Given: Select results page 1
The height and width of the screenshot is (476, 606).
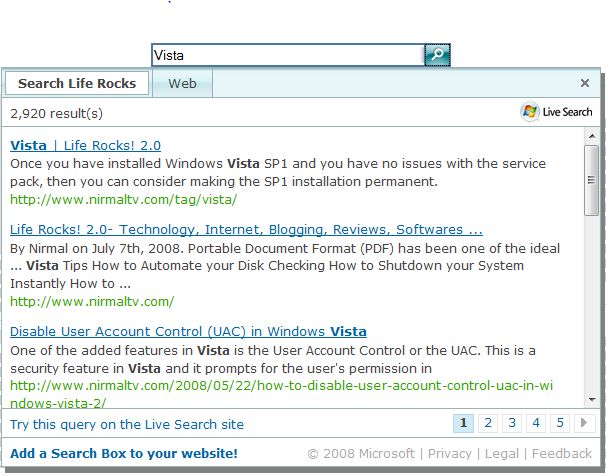Looking at the screenshot, I should tap(463, 423).
